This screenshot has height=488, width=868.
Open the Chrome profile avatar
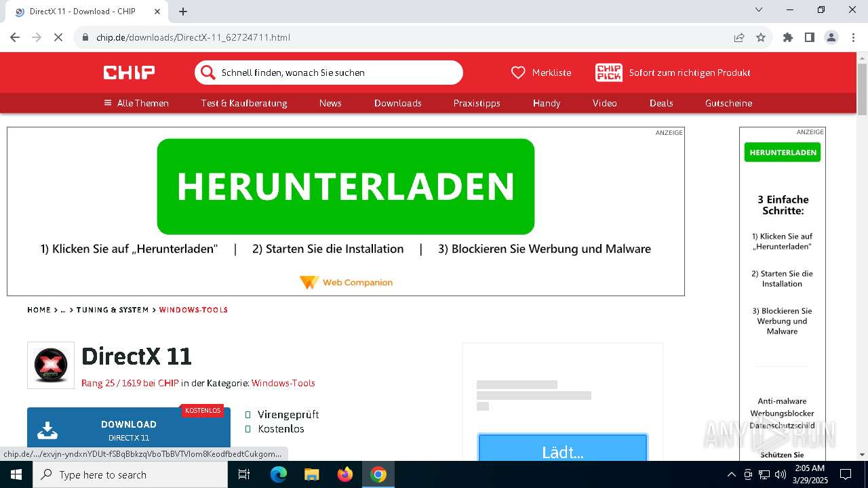pos(831,37)
